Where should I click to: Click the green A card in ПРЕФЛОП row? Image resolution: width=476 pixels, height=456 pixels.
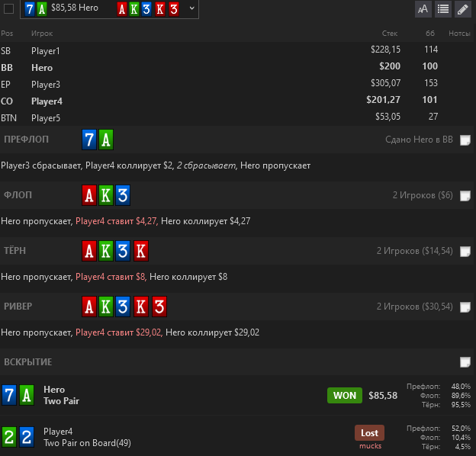point(105,140)
